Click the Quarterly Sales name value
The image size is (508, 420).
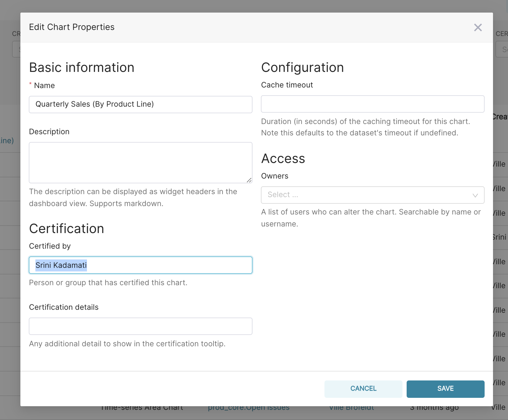tap(94, 104)
